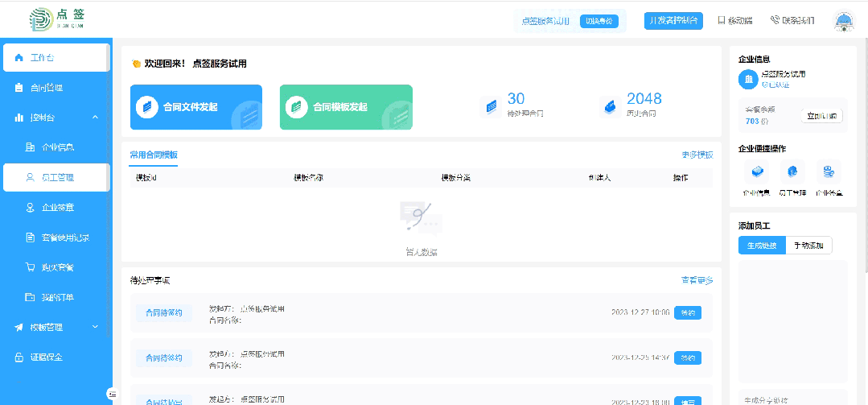This screenshot has width=868, height=405.
Task: Click the page vertical scrollbar on right edge
Action: point(865,161)
